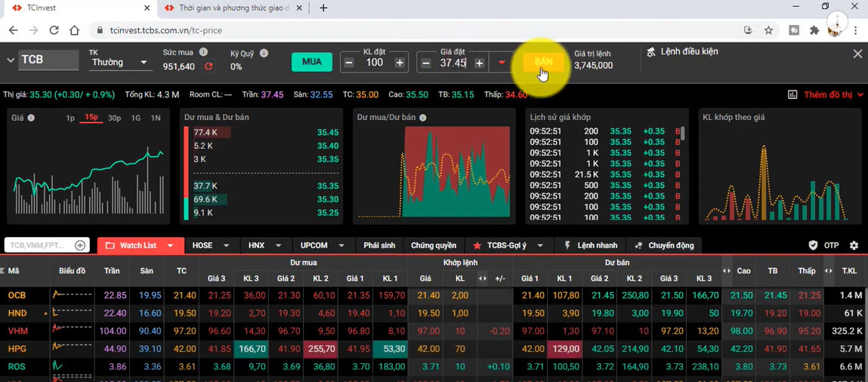The height and width of the screenshot is (382, 868).
Task: Open a new browser tab with plus
Action: pyautogui.click(x=323, y=8)
